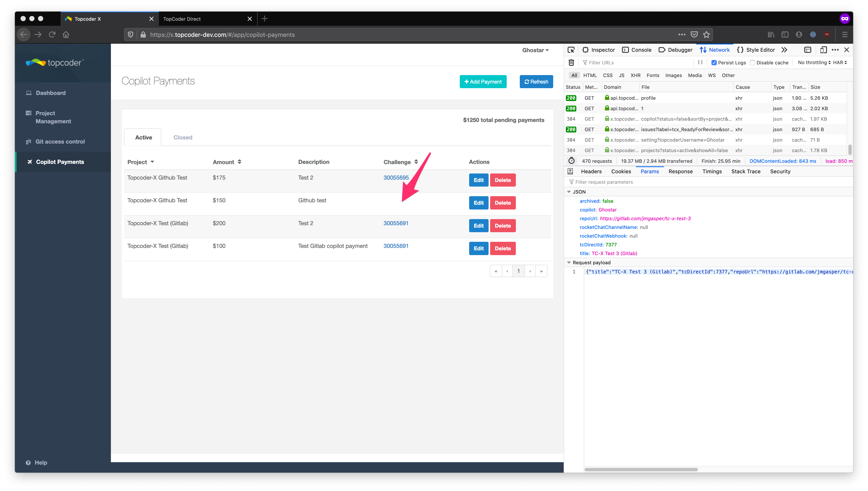Open page actions three-dot menu in address bar
This screenshot has width=868, height=491.
(682, 34)
